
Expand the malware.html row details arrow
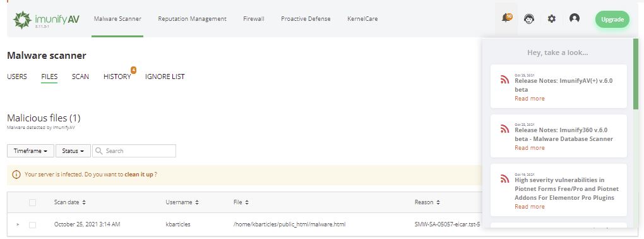click(18, 224)
